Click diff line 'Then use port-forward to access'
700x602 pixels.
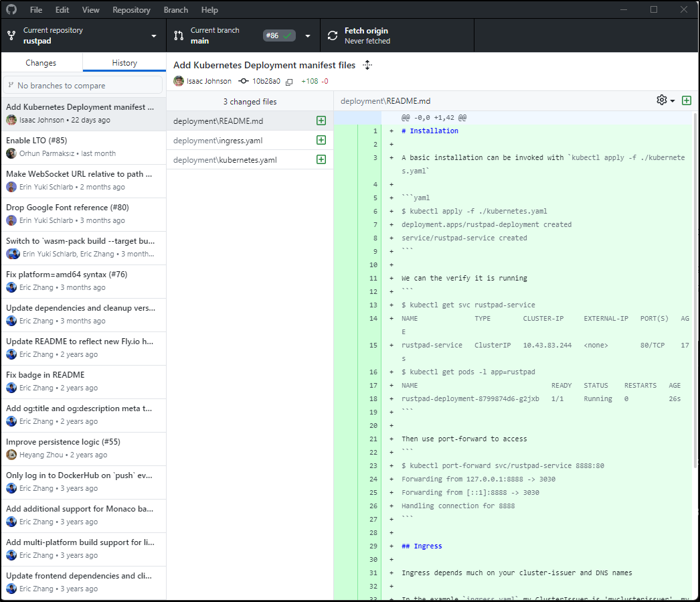[x=464, y=439]
